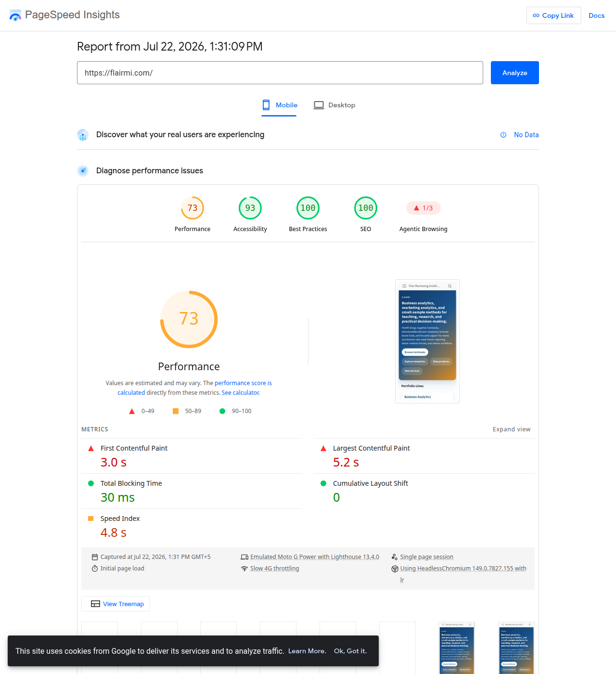Click Total Blocking Time green circle icon
The image size is (616, 674).
(x=91, y=483)
